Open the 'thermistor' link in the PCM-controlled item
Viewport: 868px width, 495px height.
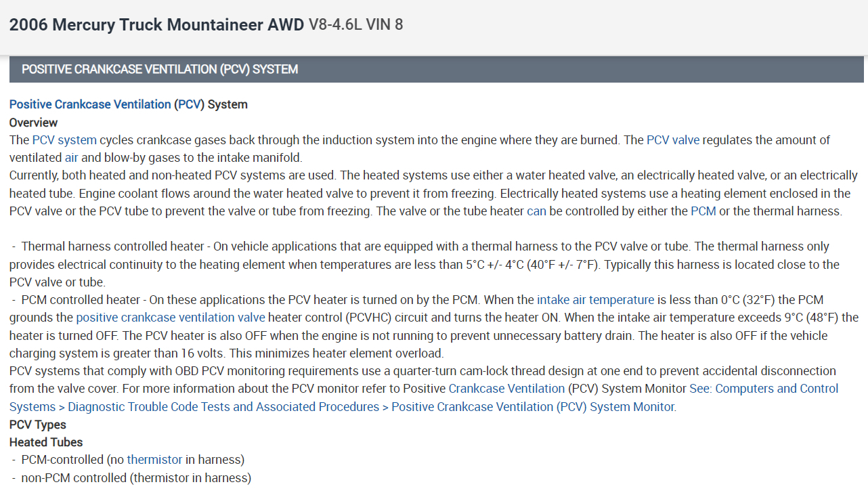(154, 460)
